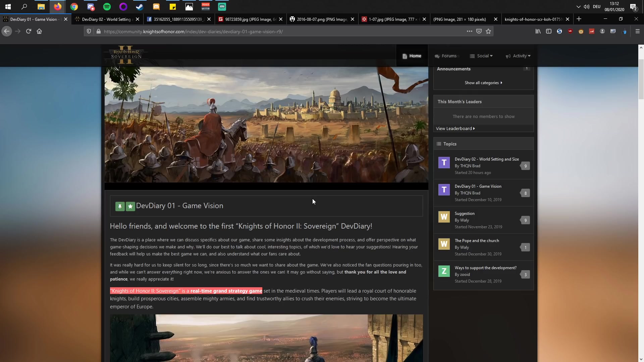Viewport: 644px width, 362px height.
Task: Open Firefox account icon
Action: click(x=602, y=31)
